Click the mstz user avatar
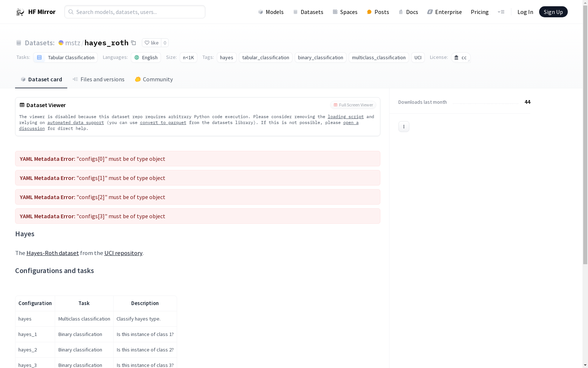 point(61,43)
